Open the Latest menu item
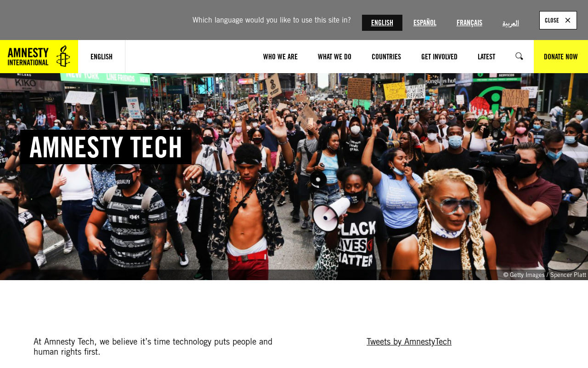The width and height of the screenshot is (588, 368). point(486,57)
